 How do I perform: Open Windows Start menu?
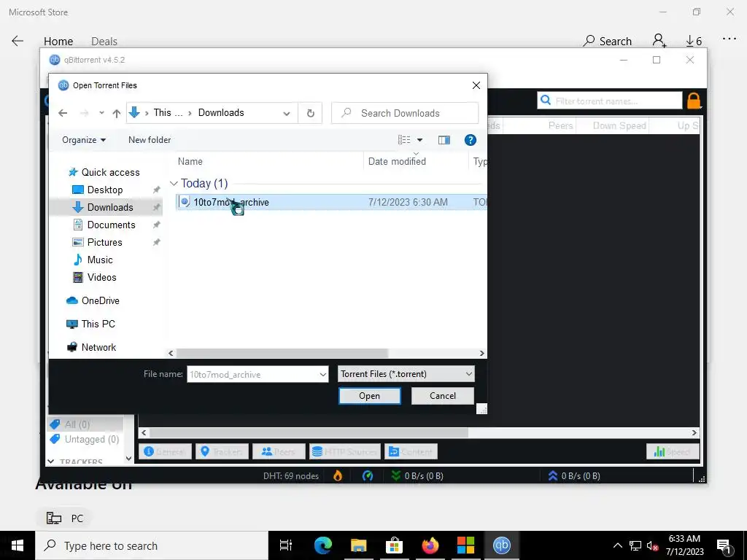click(x=18, y=545)
